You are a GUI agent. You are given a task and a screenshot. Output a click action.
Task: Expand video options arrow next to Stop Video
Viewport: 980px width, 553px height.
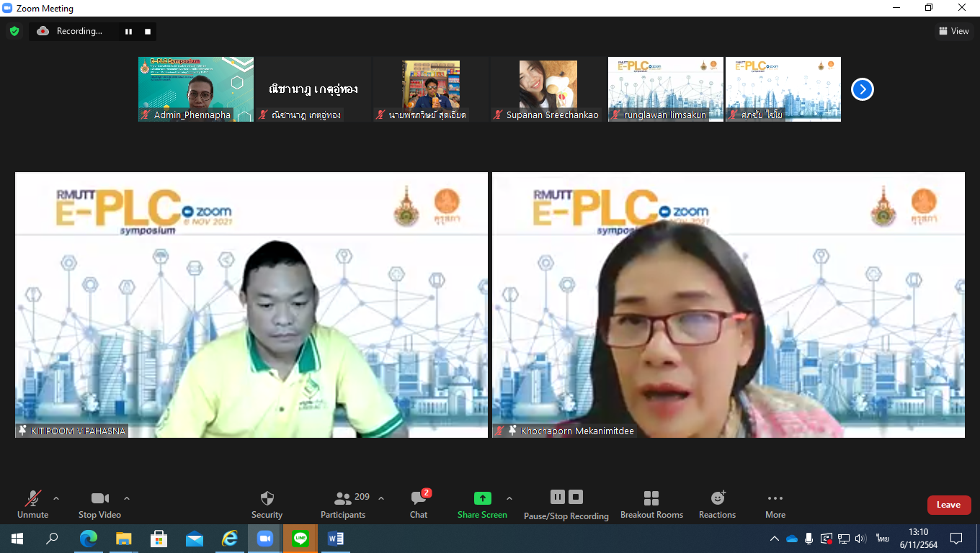pyautogui.click(x=127, y=498)
